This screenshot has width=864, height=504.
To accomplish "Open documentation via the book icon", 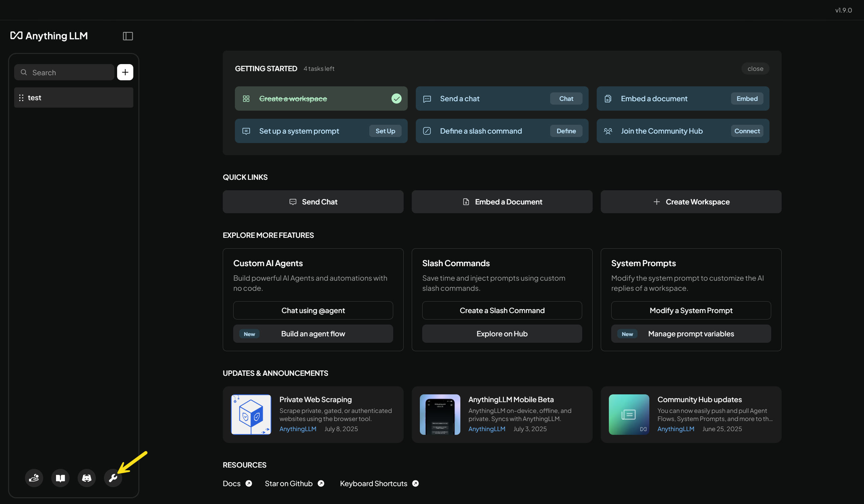I will click(x=60, y=478).
